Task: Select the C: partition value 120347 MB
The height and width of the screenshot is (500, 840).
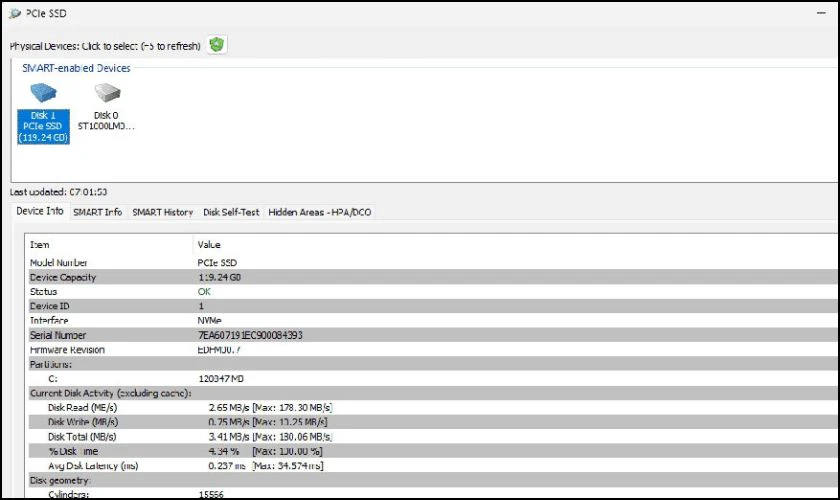Action: 221,378
